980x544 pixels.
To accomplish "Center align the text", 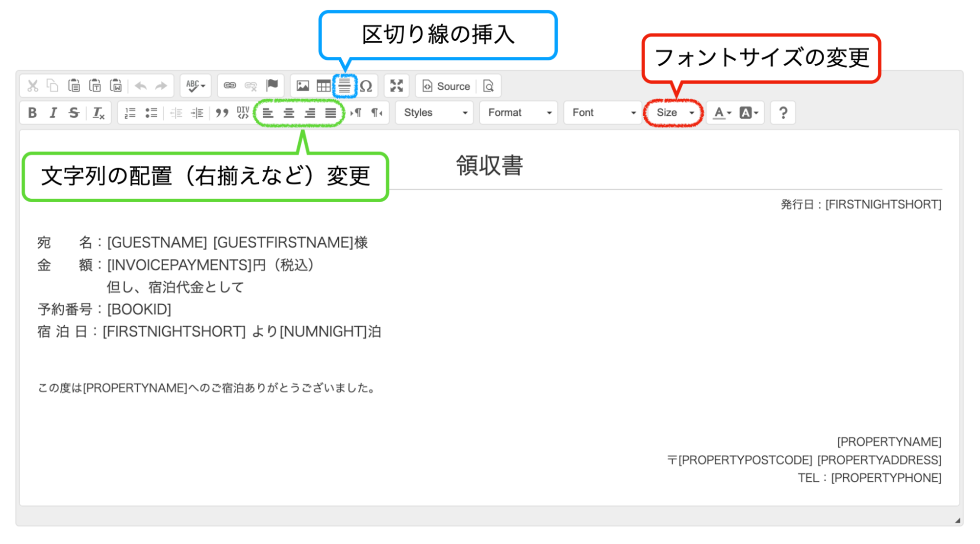I will tap(289, 113).
